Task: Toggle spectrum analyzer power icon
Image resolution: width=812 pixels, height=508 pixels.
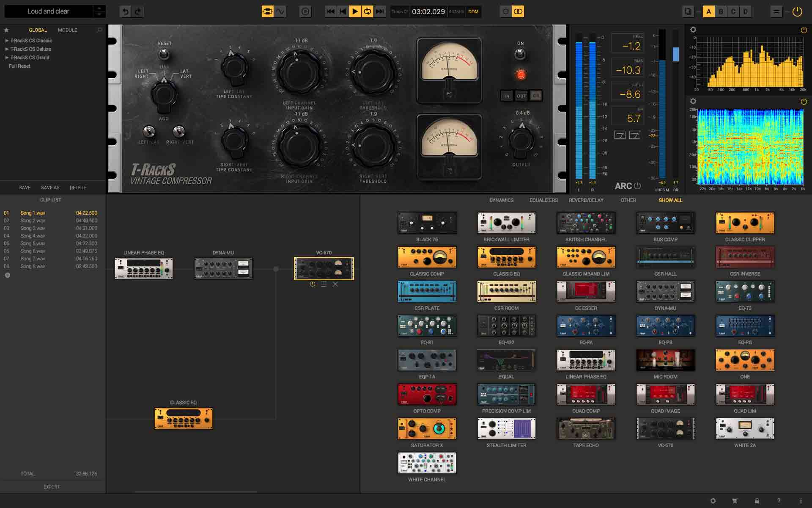Action: [804, 30]
